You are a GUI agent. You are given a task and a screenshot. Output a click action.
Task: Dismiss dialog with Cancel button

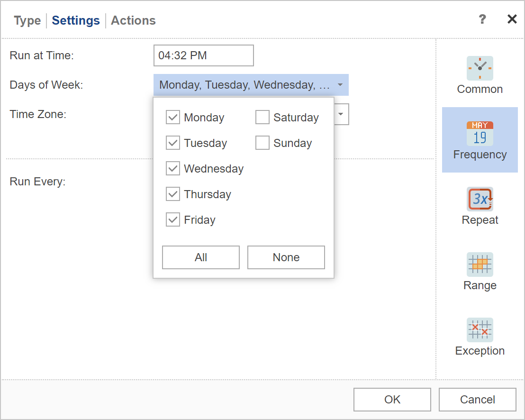(478, 399)
